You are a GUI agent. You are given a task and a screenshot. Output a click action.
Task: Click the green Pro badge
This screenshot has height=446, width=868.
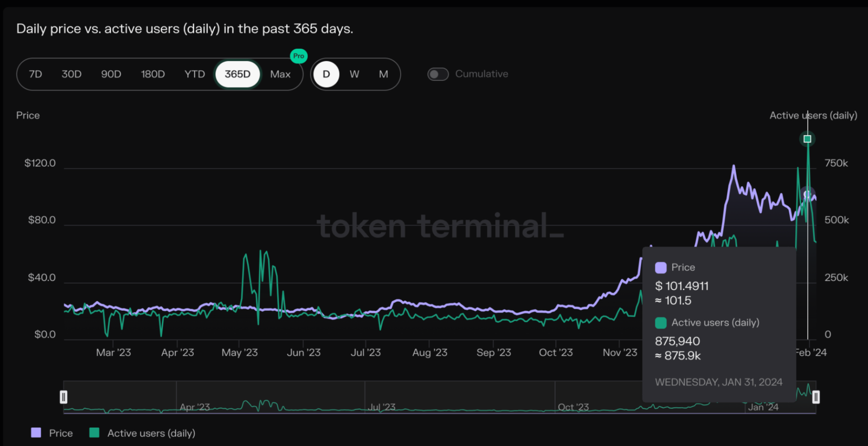point(298,56)
